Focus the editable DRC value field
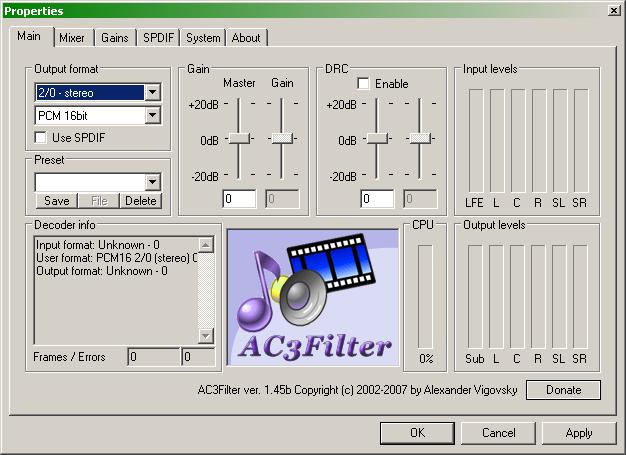The width and height of the screenshot is (626, 455). tap(377, 199)
